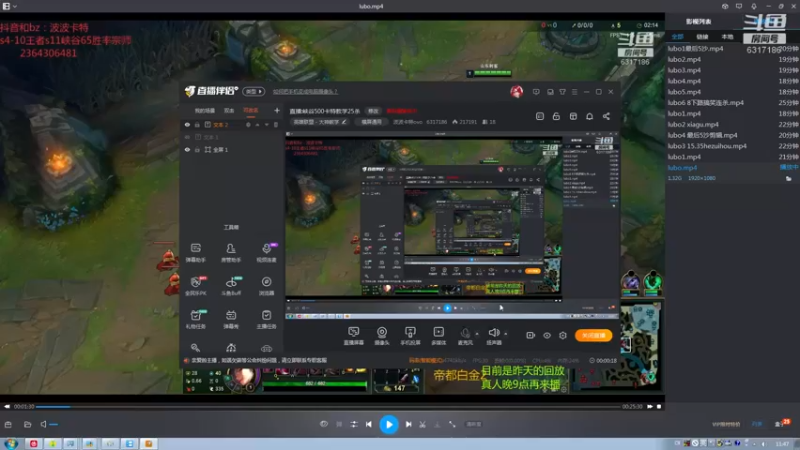This screenshot has height=450, width=800.
Task: Open streaming settings gear beside 关闭直播
Action: pyautogui.click(x=563, y=335)
